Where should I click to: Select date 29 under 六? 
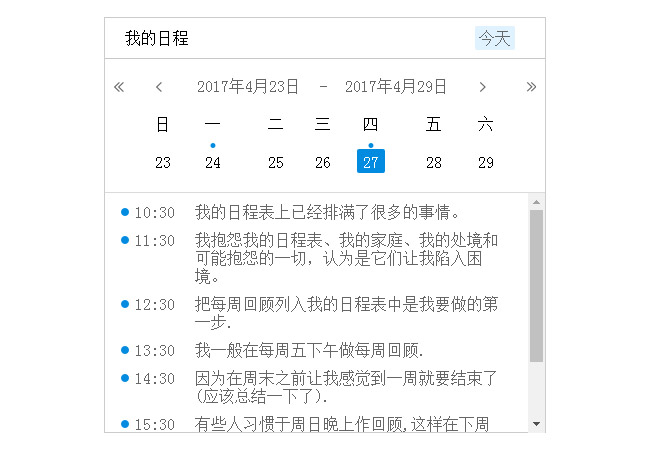point(486,162)
